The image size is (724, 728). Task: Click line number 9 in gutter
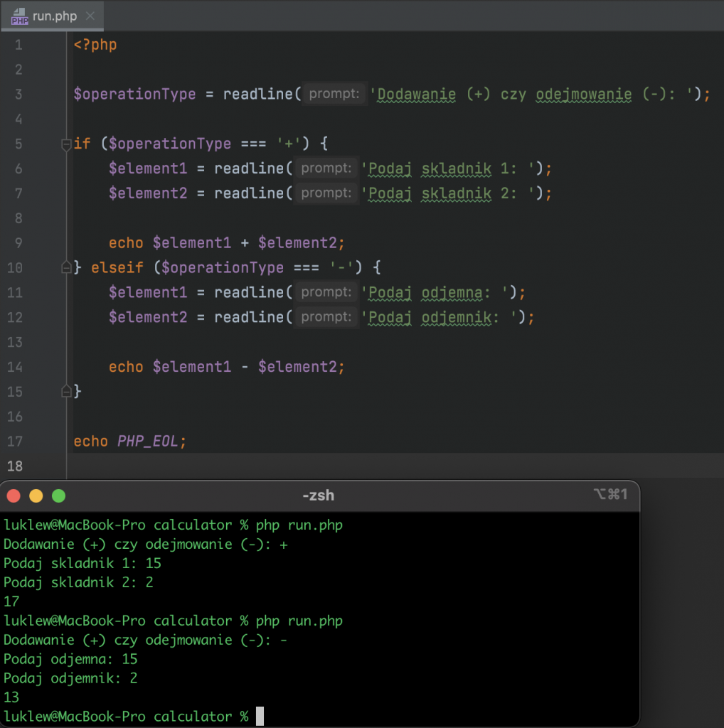pyautogui.click(x=18, y=243)
